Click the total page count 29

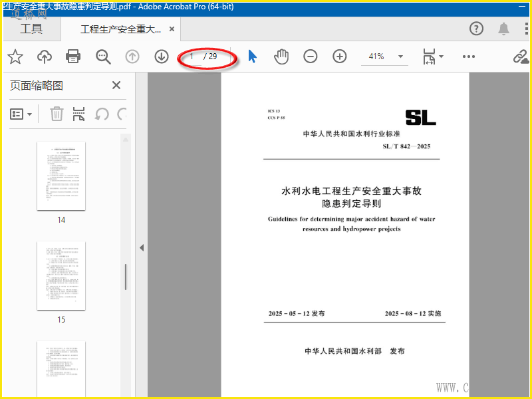213,57
